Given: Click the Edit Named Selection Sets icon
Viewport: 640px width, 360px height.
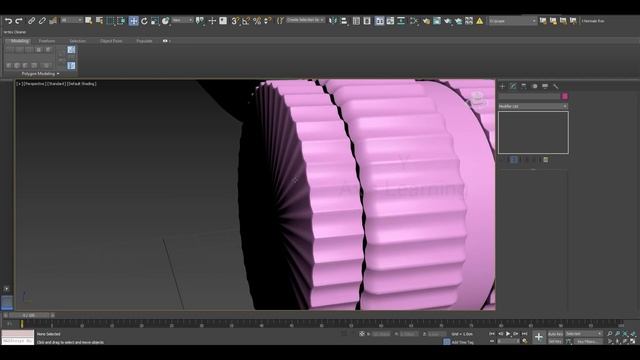Looking at the screenshot, I should (x=280, y=21).
